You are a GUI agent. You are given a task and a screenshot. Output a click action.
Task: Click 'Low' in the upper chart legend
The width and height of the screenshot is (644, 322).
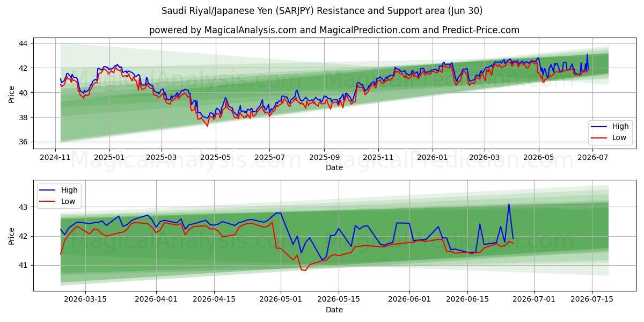(620, 137)
